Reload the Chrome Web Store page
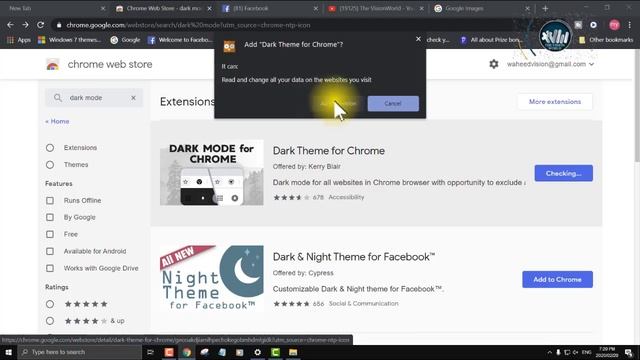This screenshot has height=360, width=640. click(40, 25)
